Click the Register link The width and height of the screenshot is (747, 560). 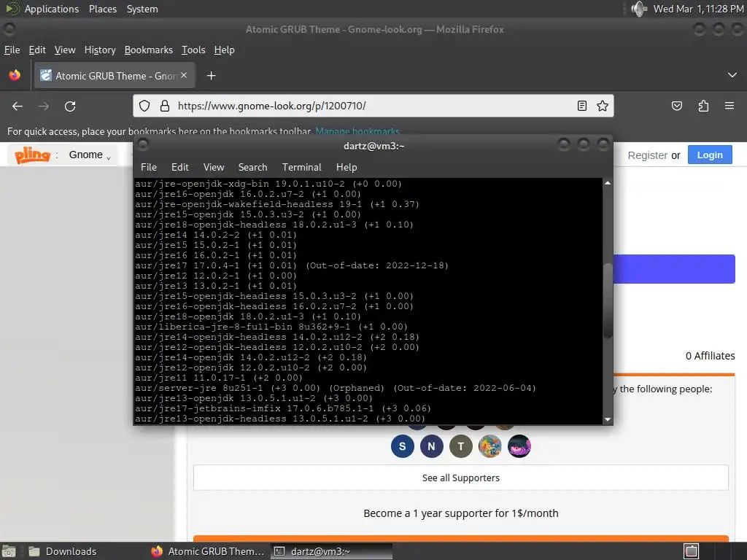[x=648, y=155]
